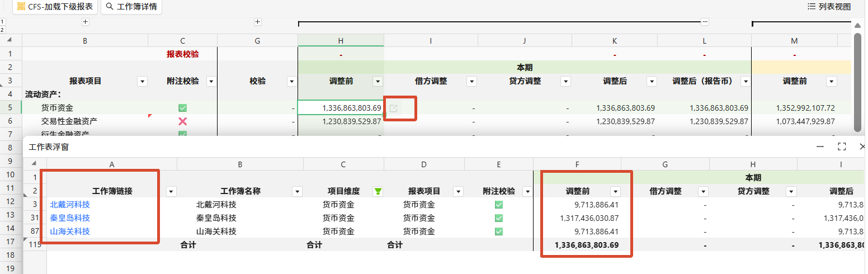Collapse the 本期 column group minus button
Image resolution: width=868 pixels, height=274 pixels.
pos(705,22)
